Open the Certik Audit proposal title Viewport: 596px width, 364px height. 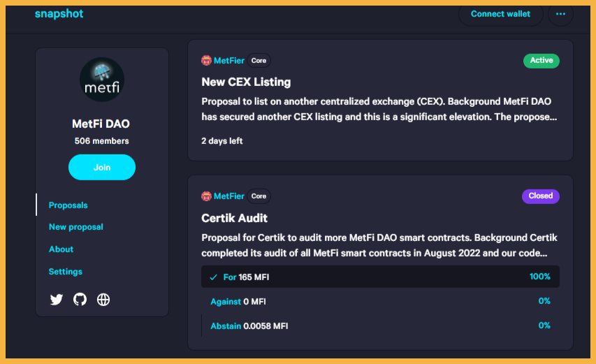pyautogui.click(x=234, y=218)
